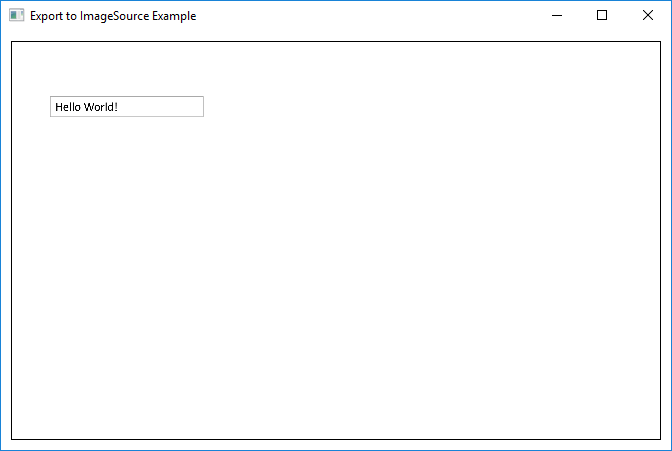Place the cursor on the word "World!"
Viewport: 672px width, 451px height.
point(101,107)
